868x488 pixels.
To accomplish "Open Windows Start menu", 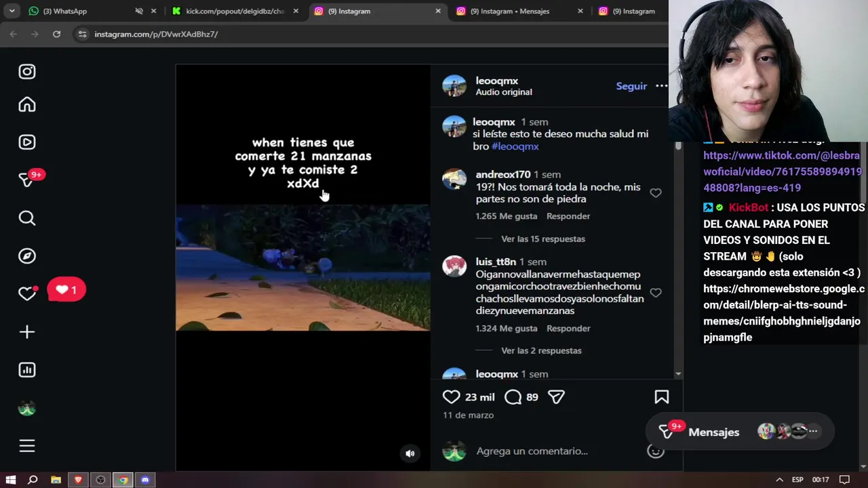I will [x=11, y=480].
